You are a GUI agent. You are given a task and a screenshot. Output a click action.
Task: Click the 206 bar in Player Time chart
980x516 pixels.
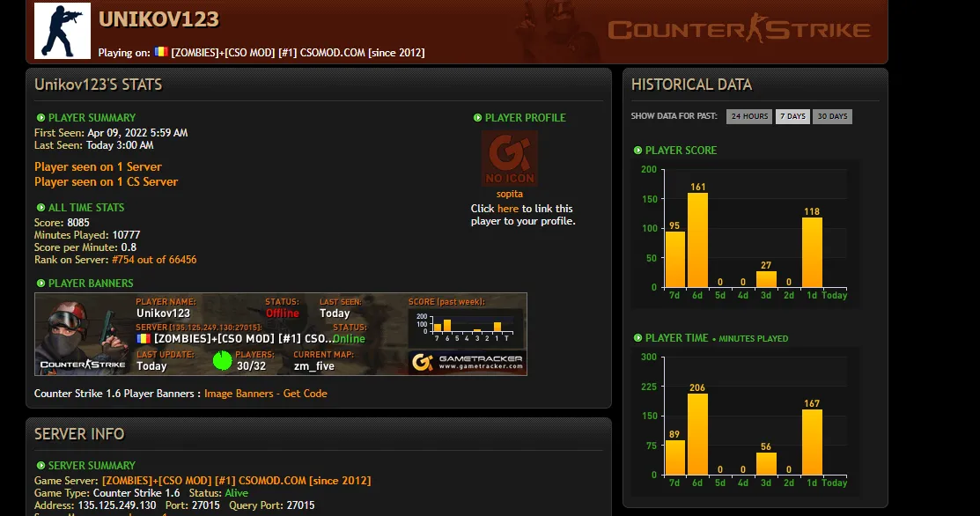[x=697, y=434]
